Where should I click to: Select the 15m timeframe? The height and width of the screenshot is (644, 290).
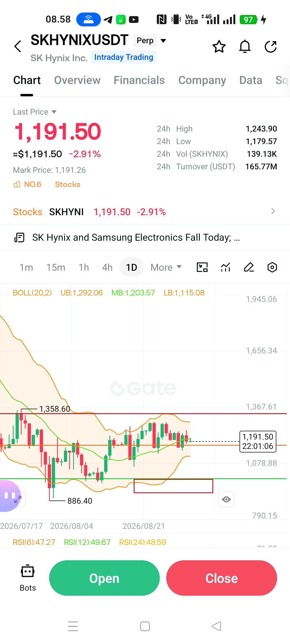(56, 268)
